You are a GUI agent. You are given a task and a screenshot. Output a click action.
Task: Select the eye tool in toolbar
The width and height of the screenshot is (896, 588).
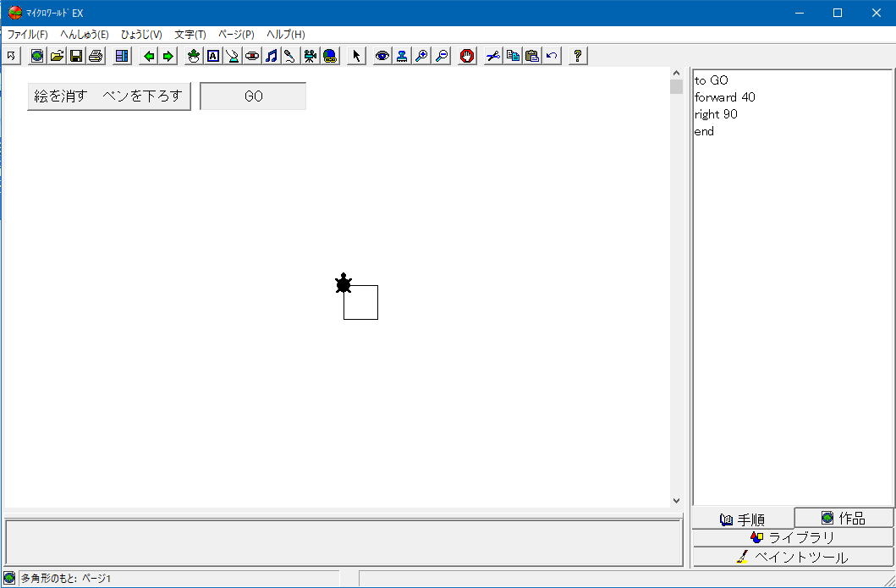point(382,56)
